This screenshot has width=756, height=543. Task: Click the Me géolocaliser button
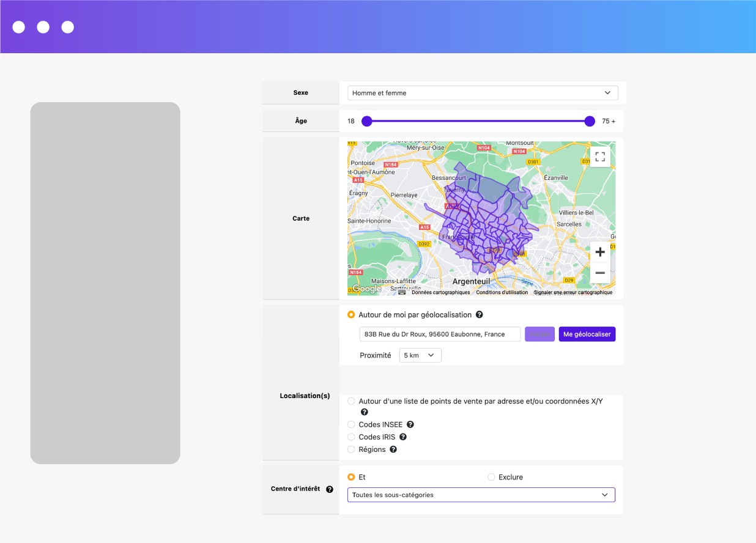tap(587, 334)
